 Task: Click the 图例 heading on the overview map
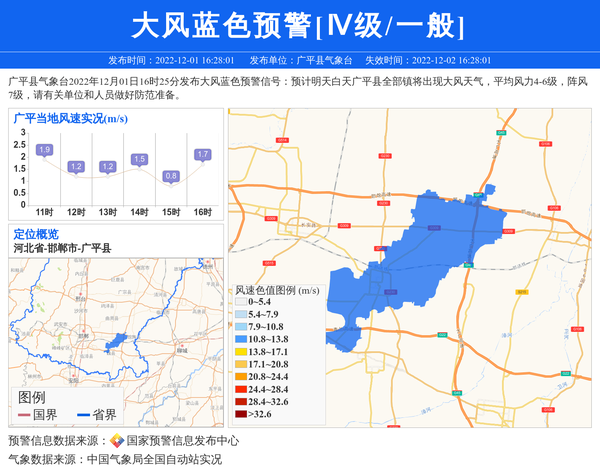point(32,398)
